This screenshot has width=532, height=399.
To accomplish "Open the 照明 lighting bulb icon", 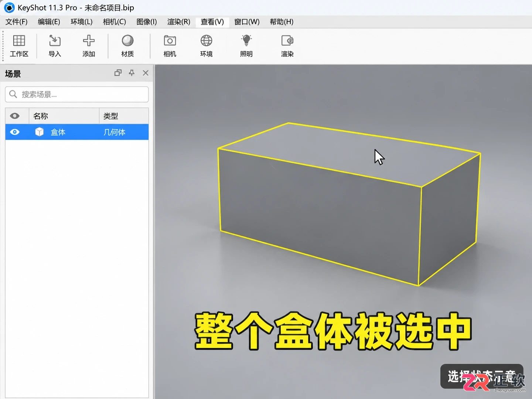I will 246,41.
